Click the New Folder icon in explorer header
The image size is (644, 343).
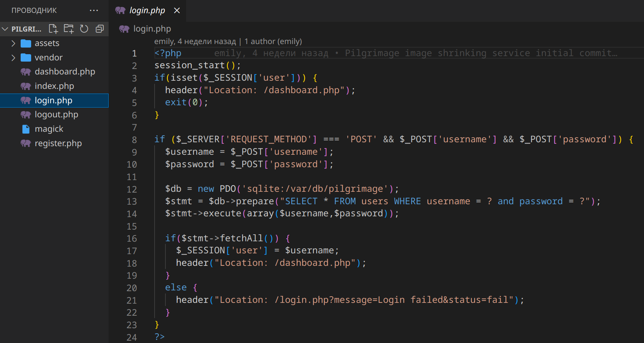[69, 29]
